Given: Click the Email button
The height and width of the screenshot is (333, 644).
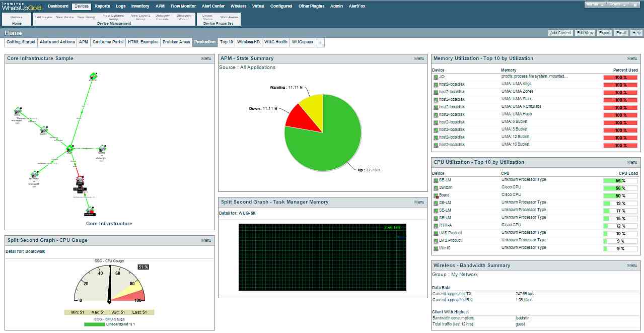Looking at the screenshot, I should click(x=621, y=33).
